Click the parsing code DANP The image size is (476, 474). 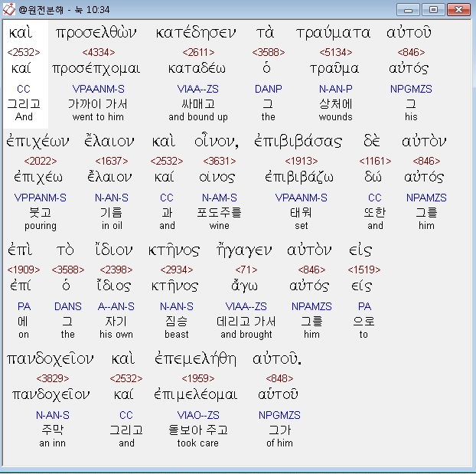tap(269, 89)
